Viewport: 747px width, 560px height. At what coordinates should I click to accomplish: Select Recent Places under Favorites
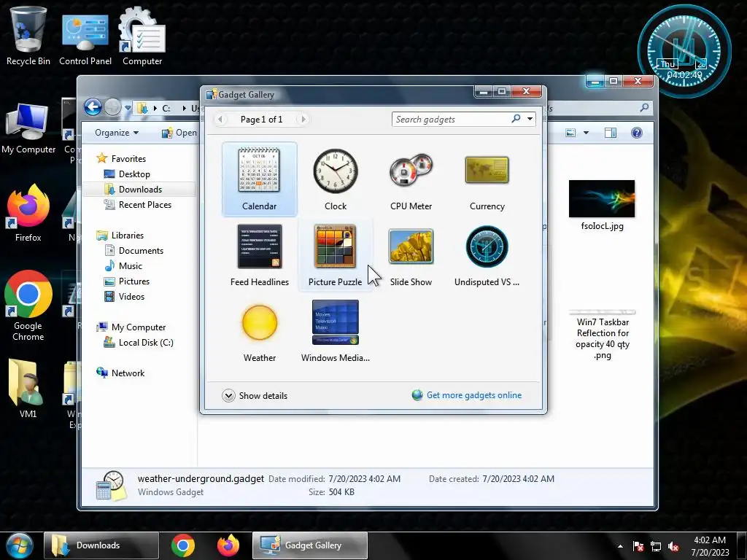coord(138,205)
